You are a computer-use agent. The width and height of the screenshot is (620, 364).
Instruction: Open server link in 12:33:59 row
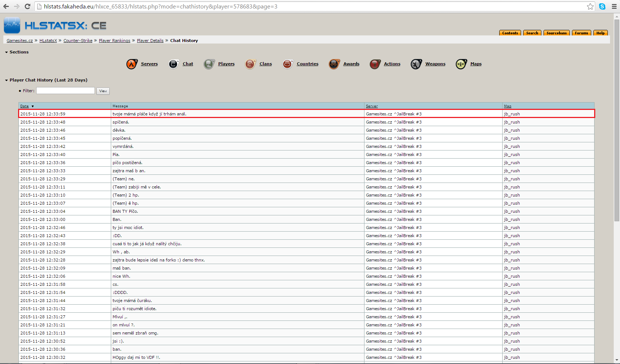point(394,114)
